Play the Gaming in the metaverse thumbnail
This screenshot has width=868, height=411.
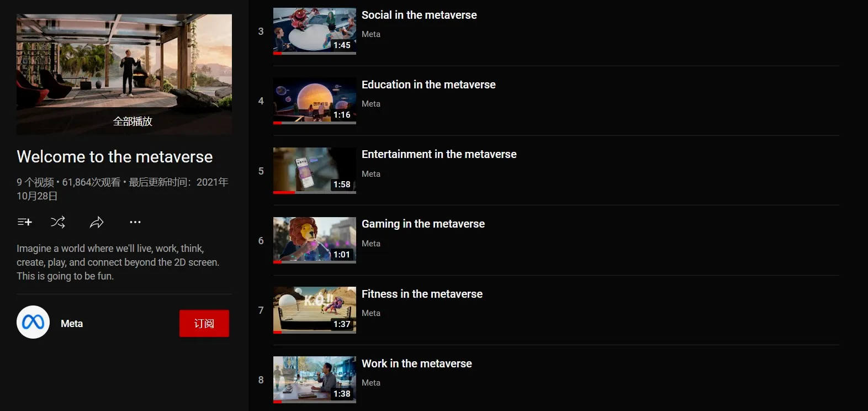tap(315, 240)
